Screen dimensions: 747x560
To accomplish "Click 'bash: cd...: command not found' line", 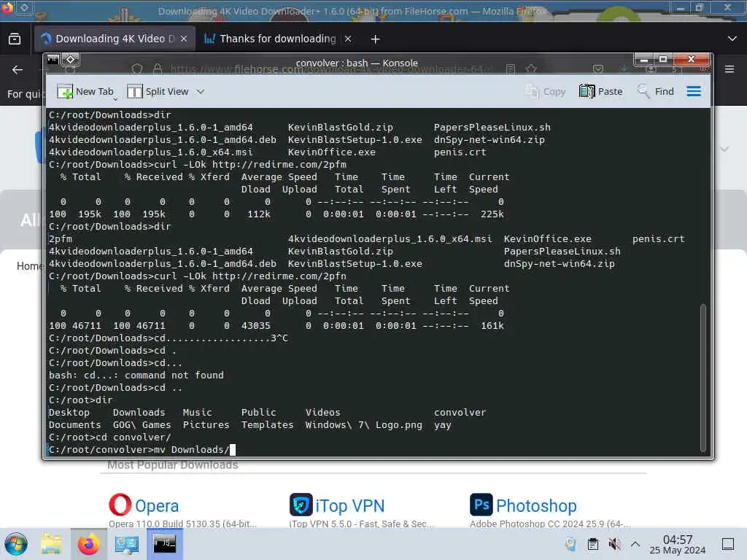I will point(136,376).
